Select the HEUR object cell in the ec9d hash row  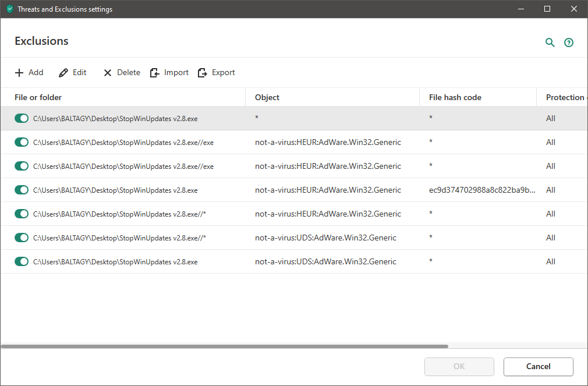(328, 190)
